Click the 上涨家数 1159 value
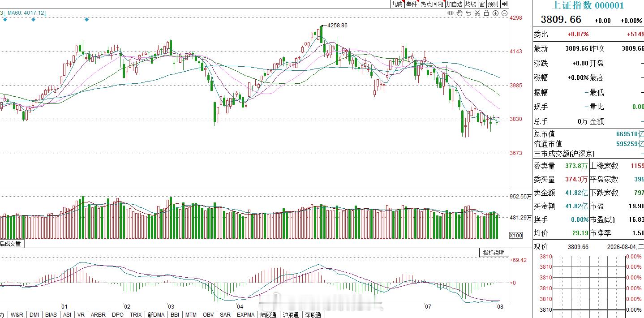The width and height of the screenshot is (644, 318). pos(637,166)
